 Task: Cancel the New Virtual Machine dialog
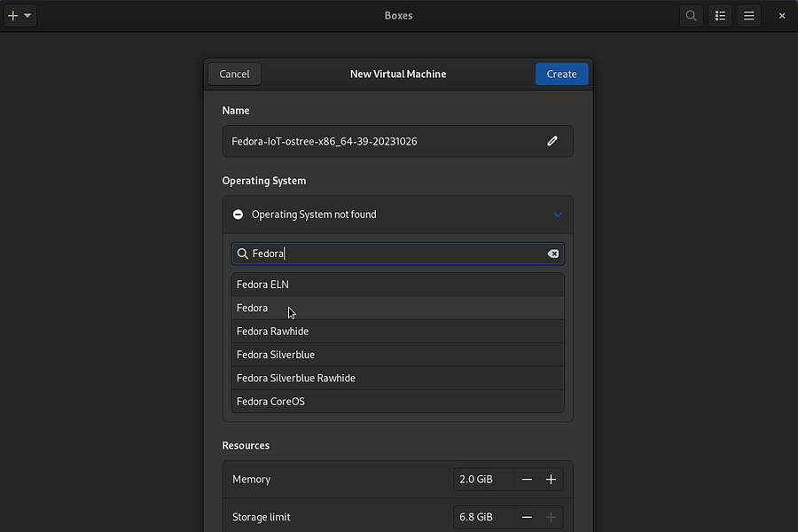234,74
